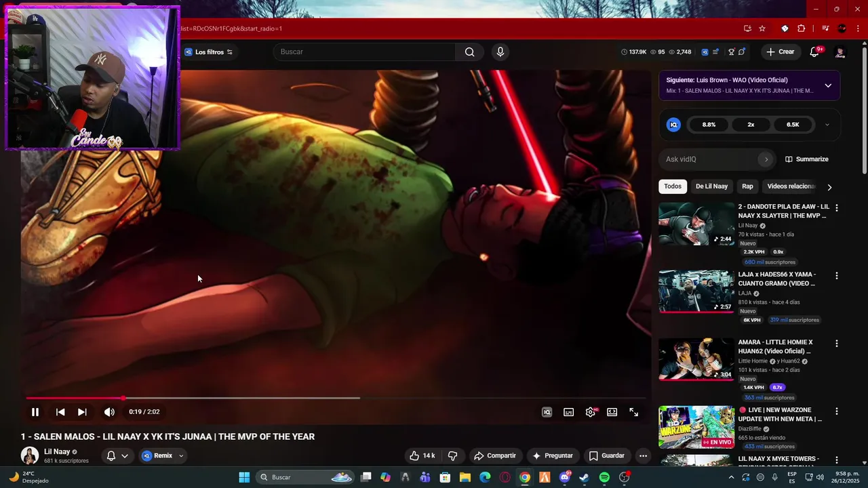Open the YouTube account avatar menu
The height and width of the screenshot is (488, 868).
coord(840,52)
